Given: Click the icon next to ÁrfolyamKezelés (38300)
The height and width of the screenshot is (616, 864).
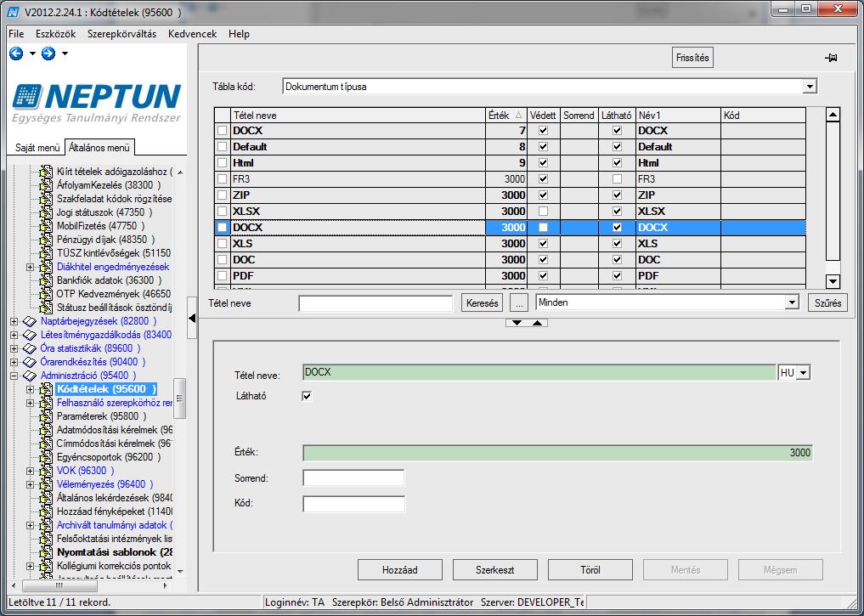Looking at the screenshot, I should click(x=47, y=185).
